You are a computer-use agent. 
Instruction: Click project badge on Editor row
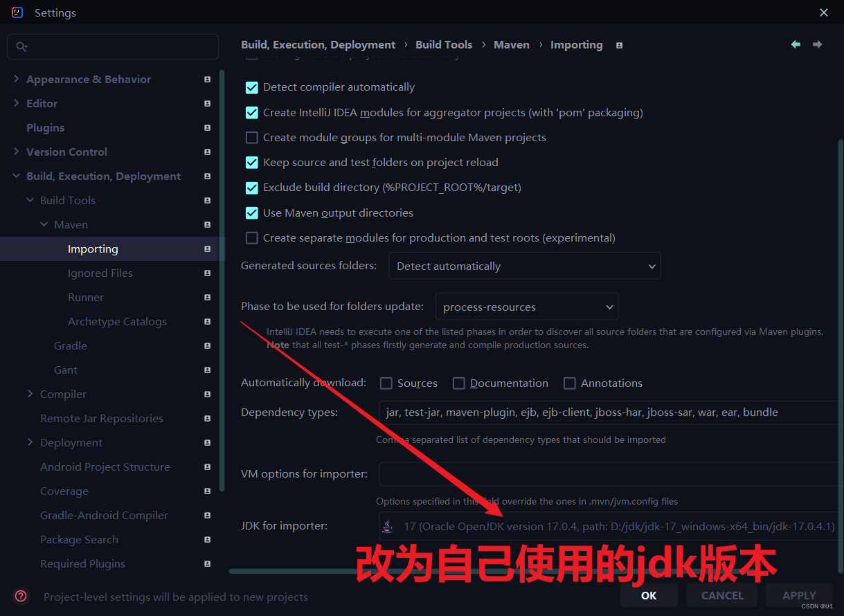[207, 104]
